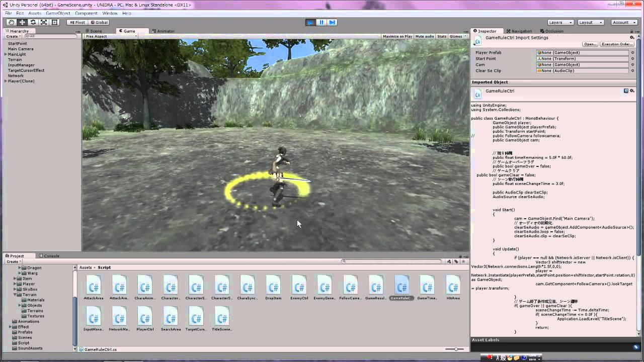Viewport: 644px width, 362px height.
Task: Click the Execution Order... button
Action: click(x=617, y=44)
